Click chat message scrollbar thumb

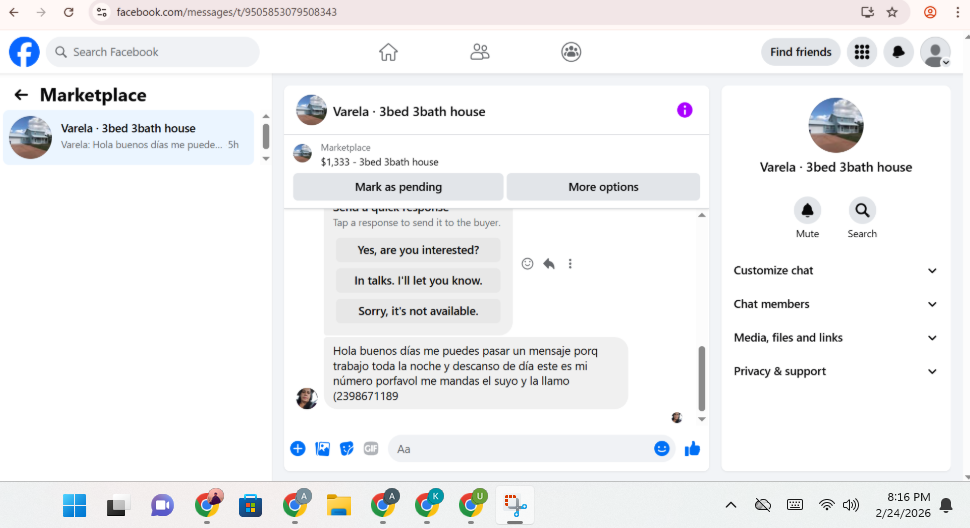pyautogui.click(x=702, y=378)
